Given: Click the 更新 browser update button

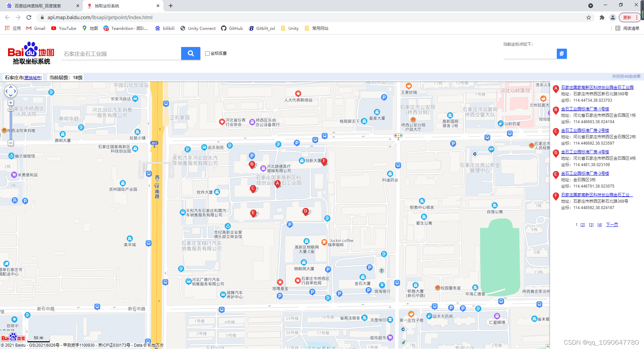Looking at the screenshot, I should (627, 17).
